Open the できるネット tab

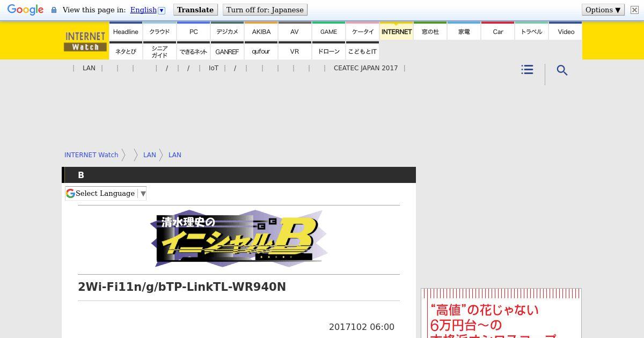tap(193, 51)
